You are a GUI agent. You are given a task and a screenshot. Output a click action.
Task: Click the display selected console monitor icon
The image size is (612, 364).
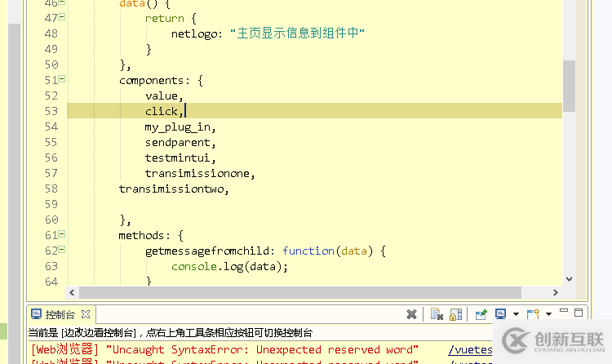500,314
